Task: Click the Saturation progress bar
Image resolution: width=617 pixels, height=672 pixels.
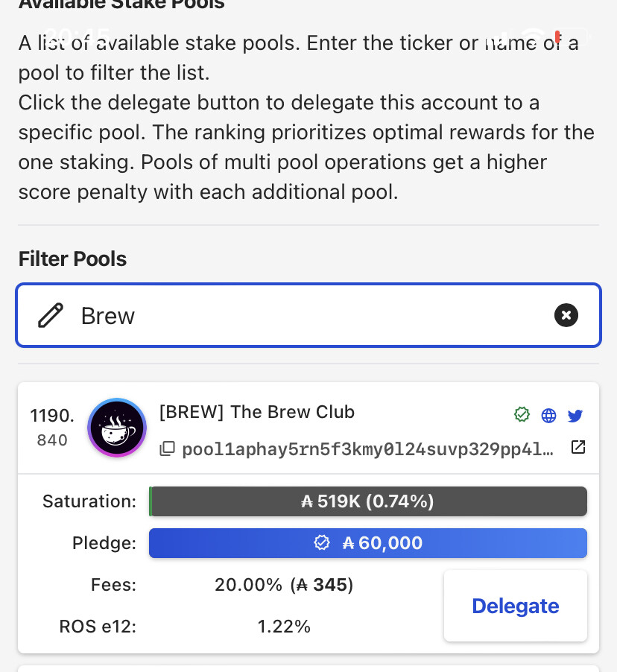Action: [x=368, y=501]
